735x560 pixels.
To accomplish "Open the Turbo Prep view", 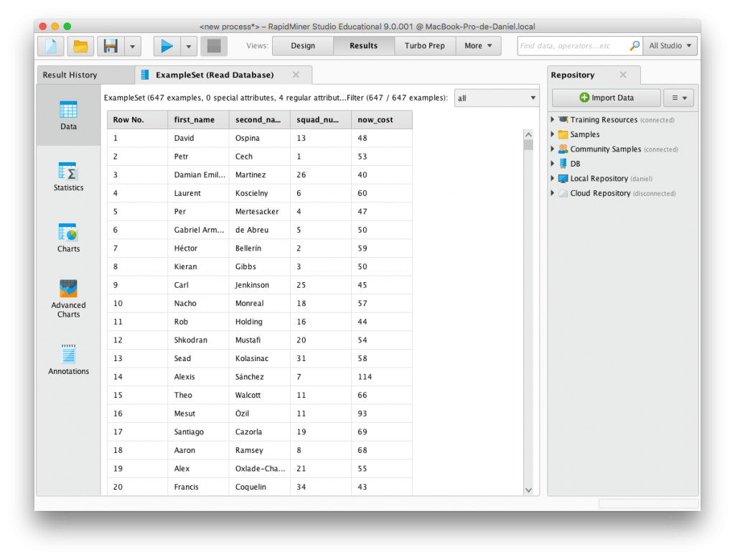I will [x=424, y=46].
